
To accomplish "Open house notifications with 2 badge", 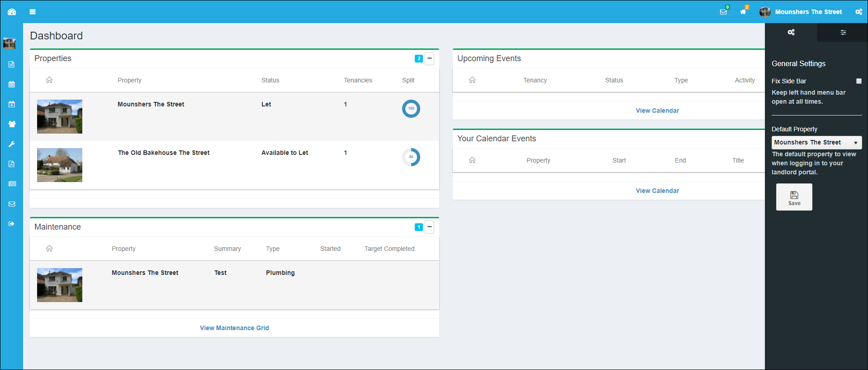I will click(x=744, y=11).
